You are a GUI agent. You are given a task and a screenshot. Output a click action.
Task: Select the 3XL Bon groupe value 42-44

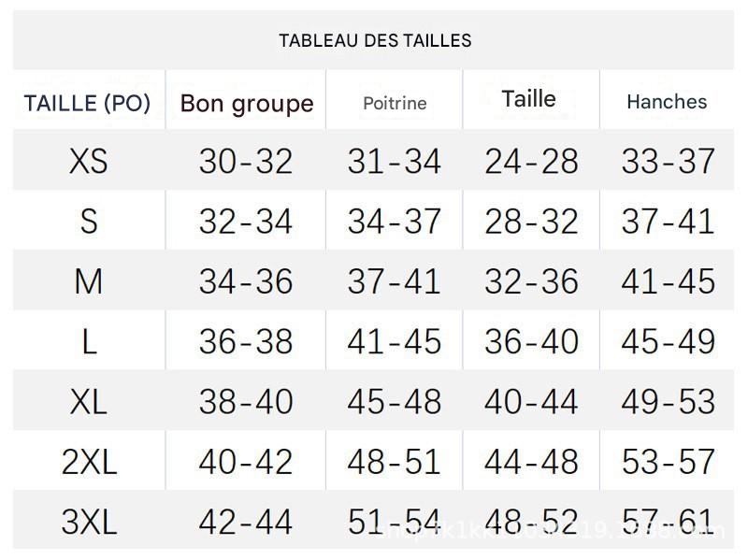click(246, 521)
